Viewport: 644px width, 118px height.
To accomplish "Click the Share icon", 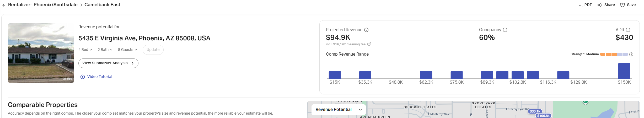I will pyautogui.click(x=600, y=5).
